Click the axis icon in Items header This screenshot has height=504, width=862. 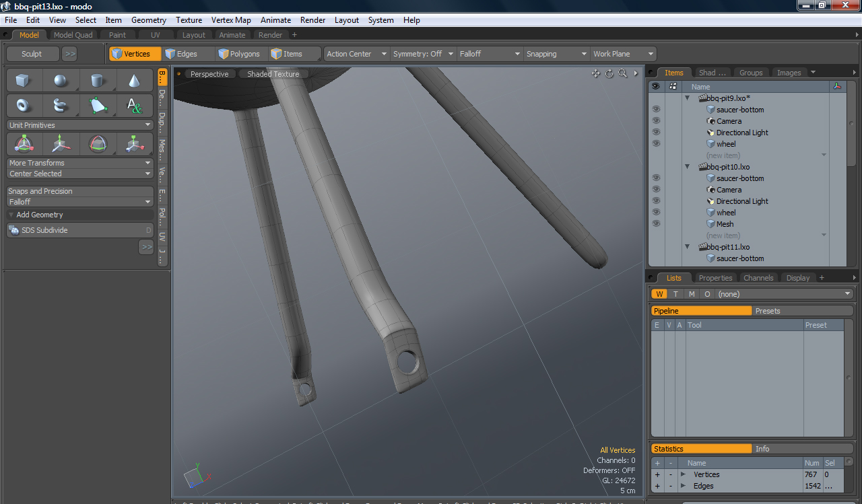pos(836,86)
